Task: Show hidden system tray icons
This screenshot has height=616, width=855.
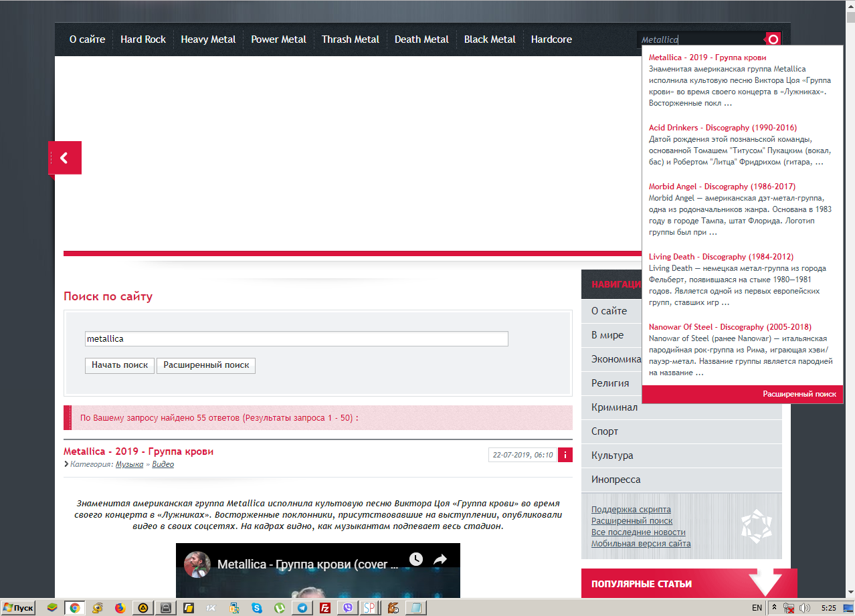Action: coord(774,608)
